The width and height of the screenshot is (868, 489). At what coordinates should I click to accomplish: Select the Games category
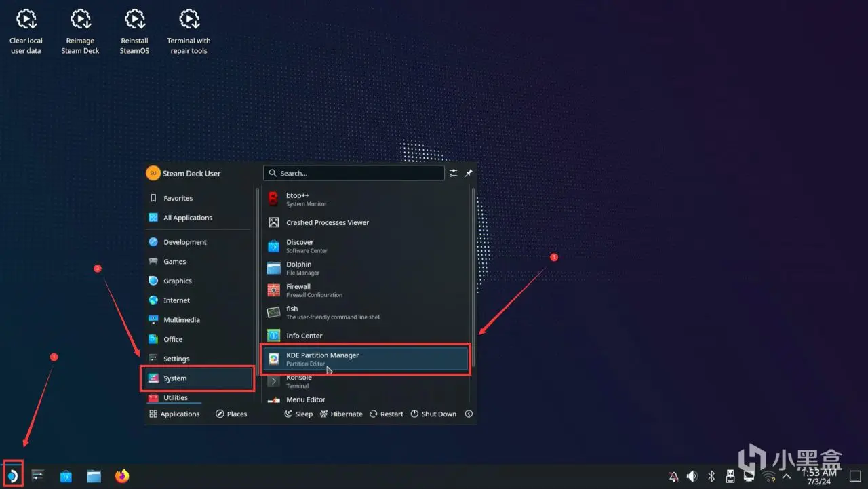(x=199, y=262)
